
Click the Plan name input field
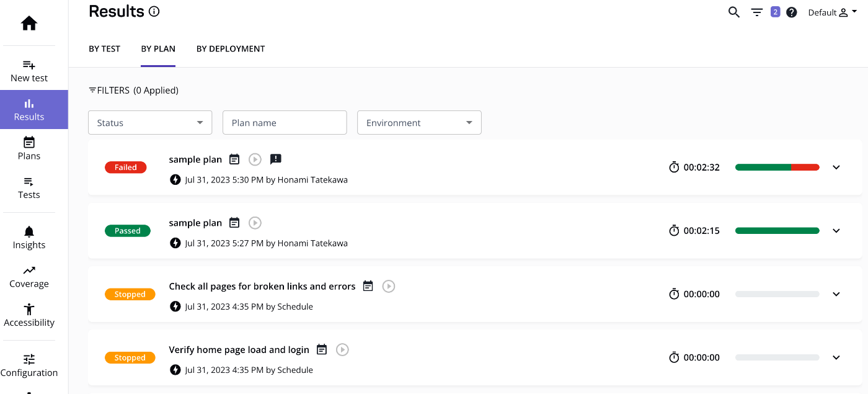click(x=285, y=123)
